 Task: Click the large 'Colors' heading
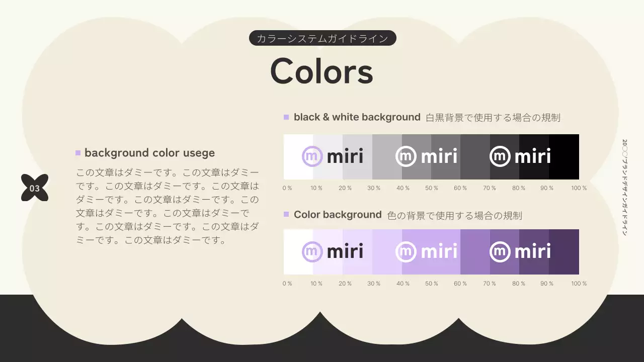click(321, 71)
